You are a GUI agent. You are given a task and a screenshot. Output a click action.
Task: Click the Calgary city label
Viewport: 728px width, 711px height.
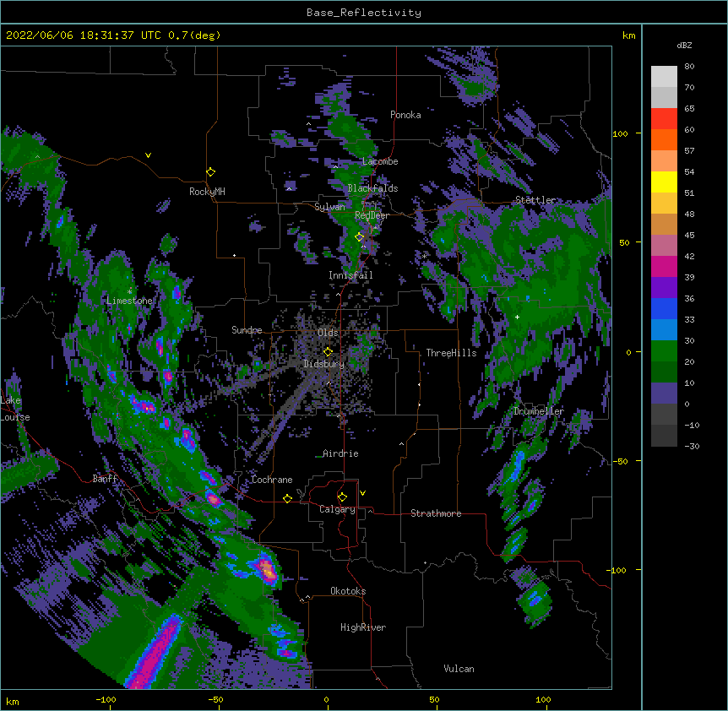tap(337, 509)
